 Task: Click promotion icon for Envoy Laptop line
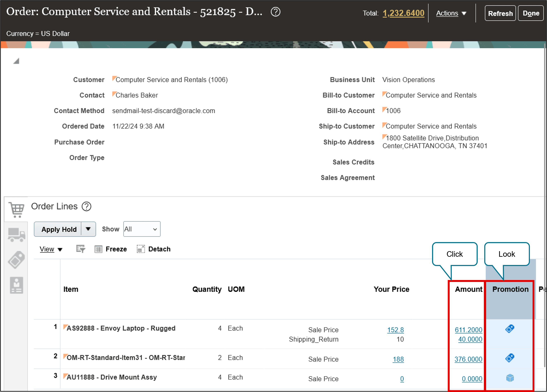tap(510, 329)
